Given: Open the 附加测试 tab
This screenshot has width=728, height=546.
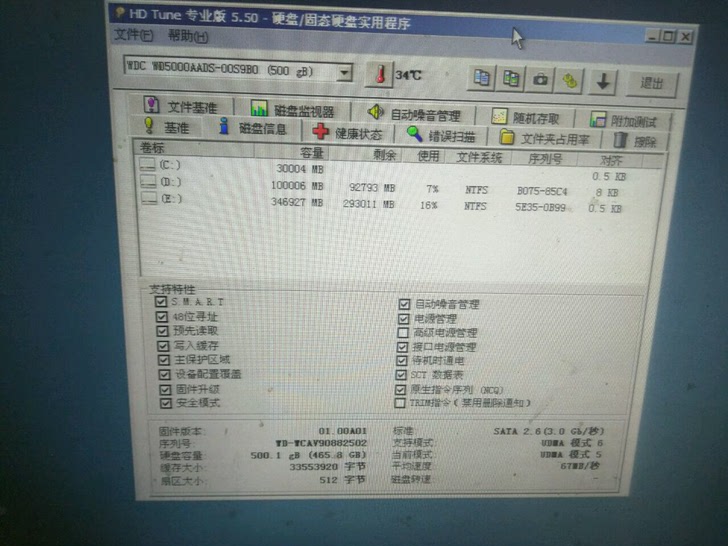Looking at the screenshot, I should (x=623, y=121).
